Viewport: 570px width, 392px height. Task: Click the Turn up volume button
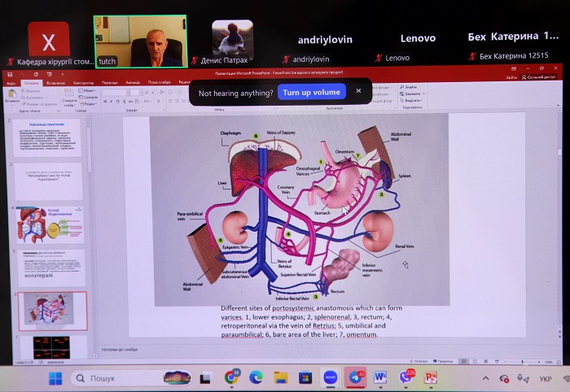[312, 92]
